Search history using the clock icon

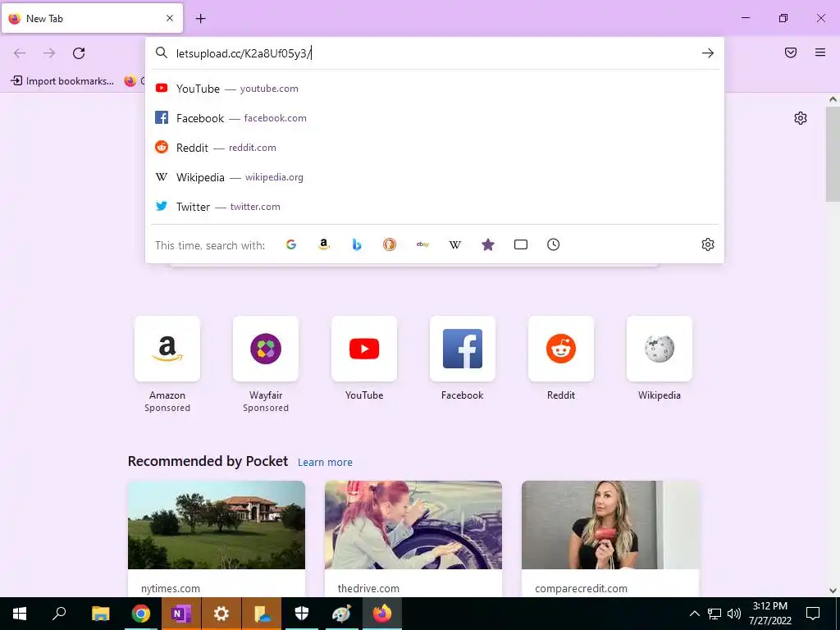coord(554,244)
